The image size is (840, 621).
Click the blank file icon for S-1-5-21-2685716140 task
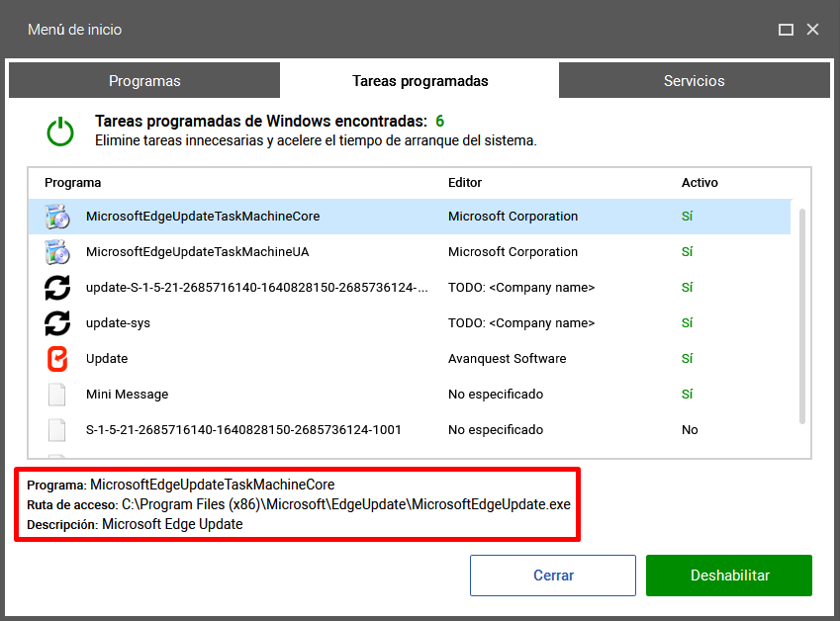click(x=57, y=430)
